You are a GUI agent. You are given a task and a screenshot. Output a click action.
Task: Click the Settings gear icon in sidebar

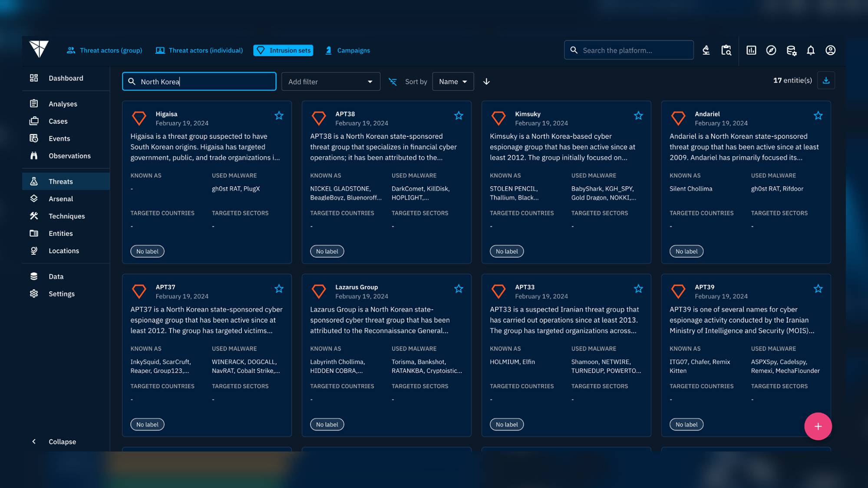point(34,294)
